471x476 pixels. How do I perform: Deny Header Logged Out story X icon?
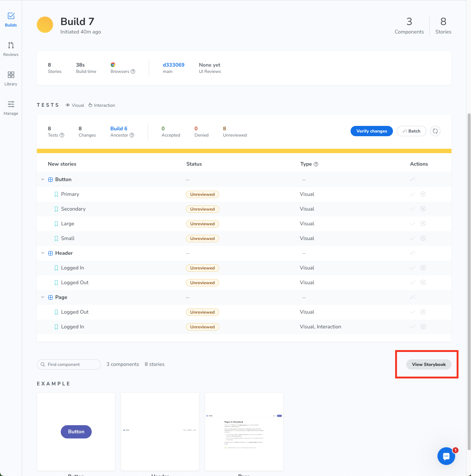423,282
